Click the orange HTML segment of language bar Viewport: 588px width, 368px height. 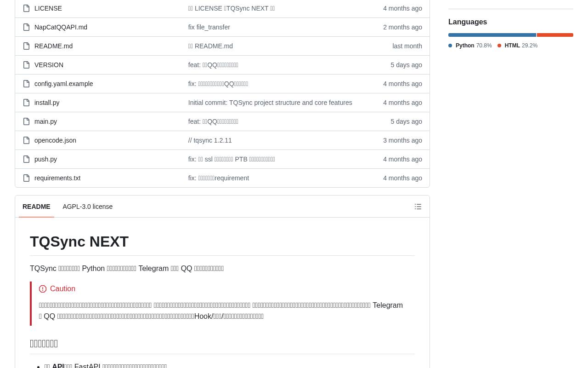[555, 35]
